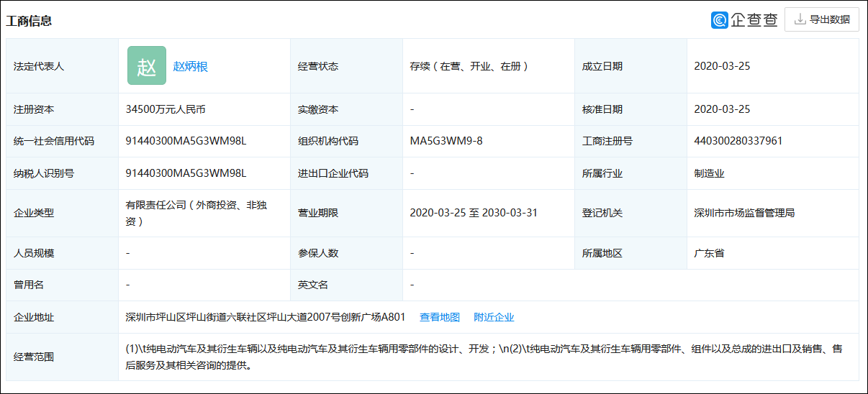The height and width of the screenshot is (394, 868).
Task: Click the 进出口企业代码 label cell
Action: pos(346,173)
